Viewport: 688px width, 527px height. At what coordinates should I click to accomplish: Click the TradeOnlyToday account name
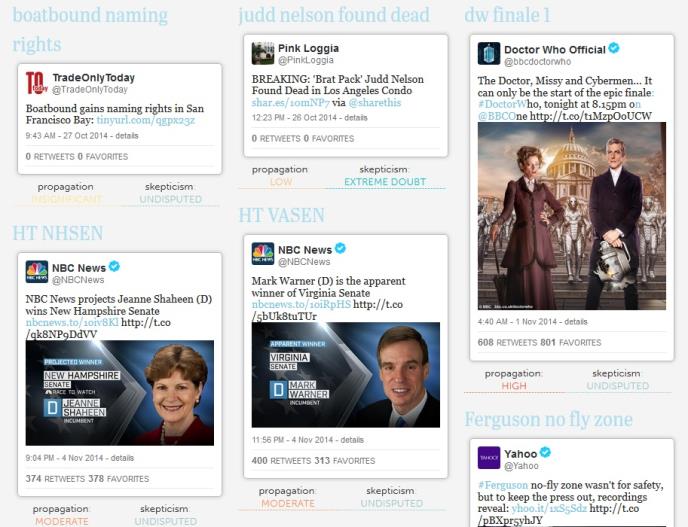93,78
